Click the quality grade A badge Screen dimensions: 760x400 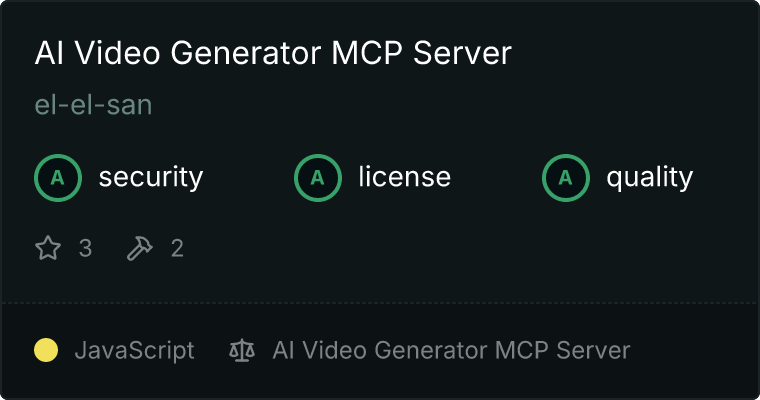pos(566,177)
